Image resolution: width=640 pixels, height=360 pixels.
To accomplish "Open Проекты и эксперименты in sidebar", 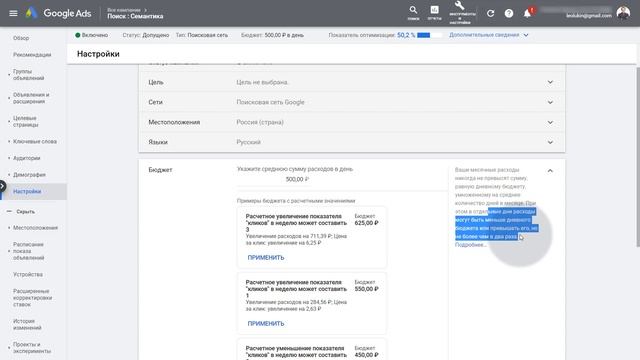I will (x=32, y=347).
